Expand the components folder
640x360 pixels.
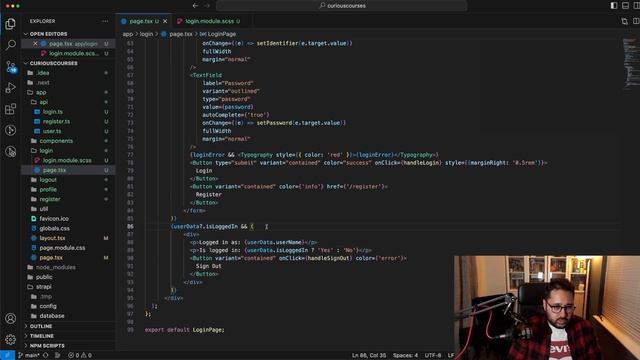tap(68, 141)
